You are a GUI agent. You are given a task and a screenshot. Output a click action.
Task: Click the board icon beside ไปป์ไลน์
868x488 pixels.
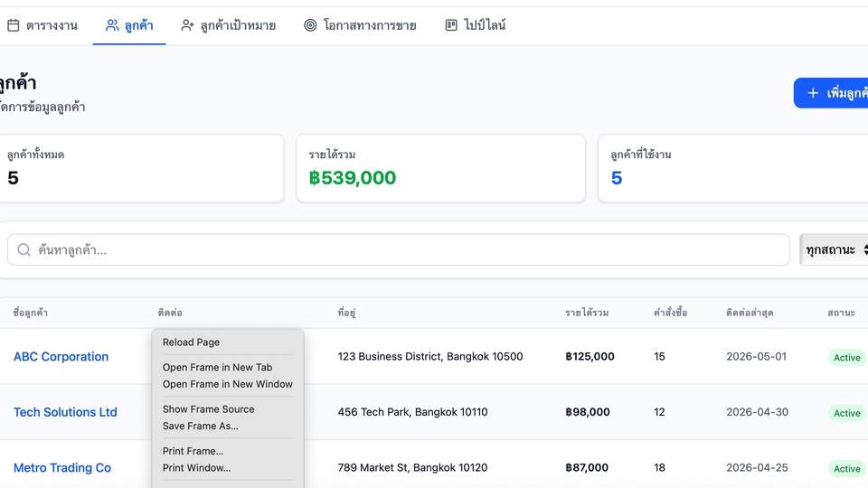tap(451, 25)
